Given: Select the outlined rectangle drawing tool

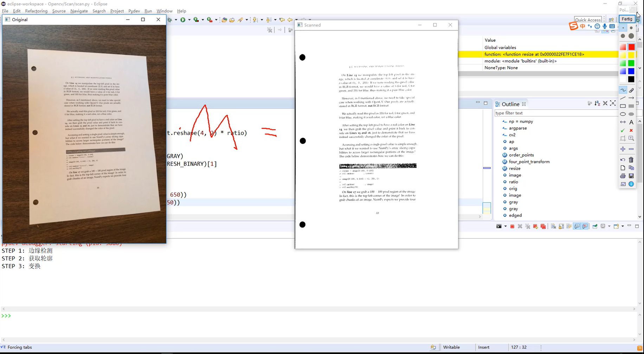Looking at the screenshot, I should tap(623, 106).
